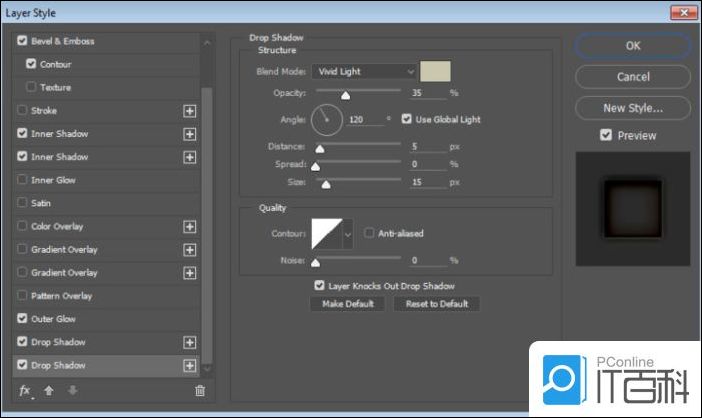Close the Layer Style dialog
Viewport: 702px width, 418px height.
point(684,13)
